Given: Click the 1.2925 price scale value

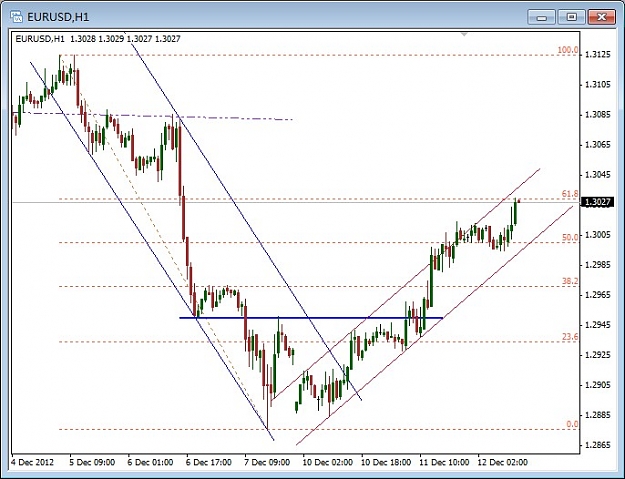Looking at the screenshot, I should point(597,355).
